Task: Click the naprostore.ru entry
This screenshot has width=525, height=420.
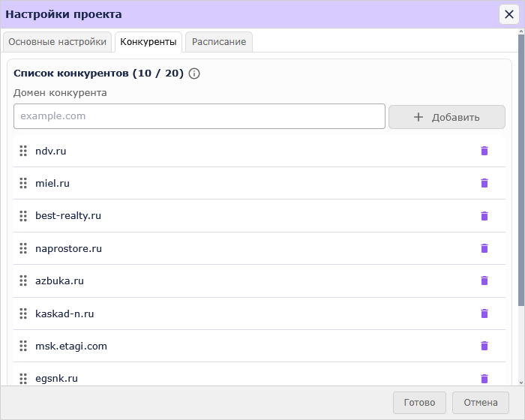Action: [68, 248]
